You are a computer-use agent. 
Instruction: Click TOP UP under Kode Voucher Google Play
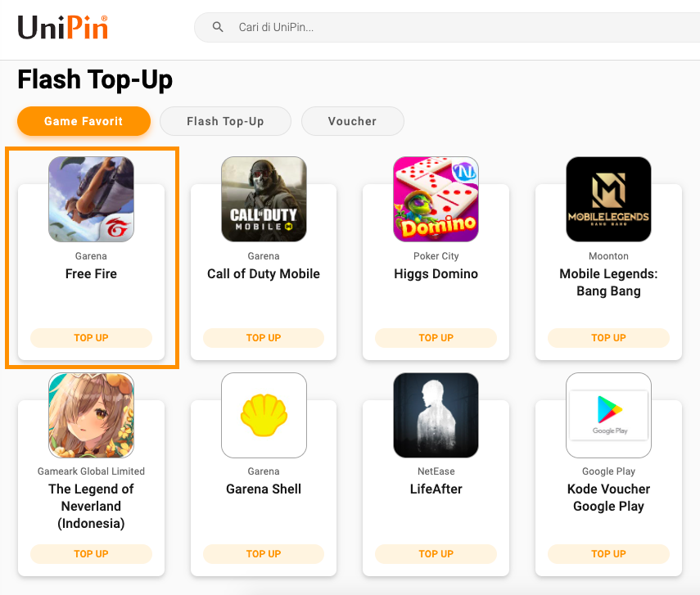click(x=608, y=554)
